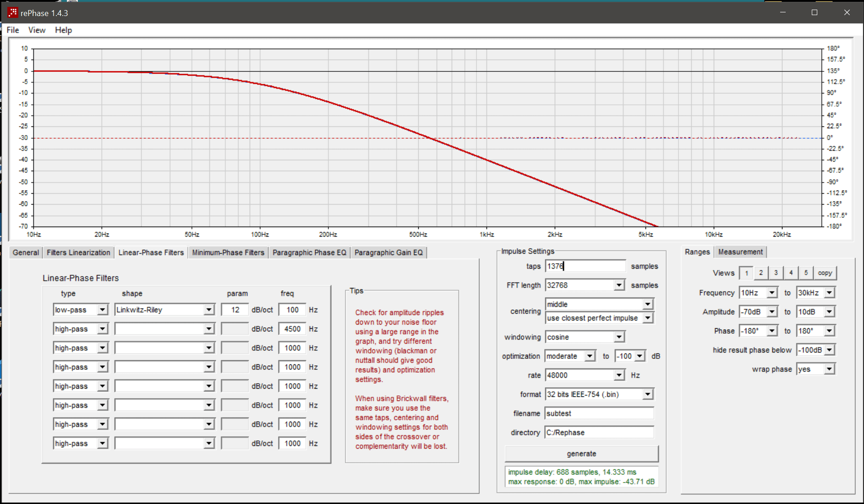This screenshot has width=864, height=504.
Task: Open the Frequency start 10Hz dropdown
Action: point(772,293)
